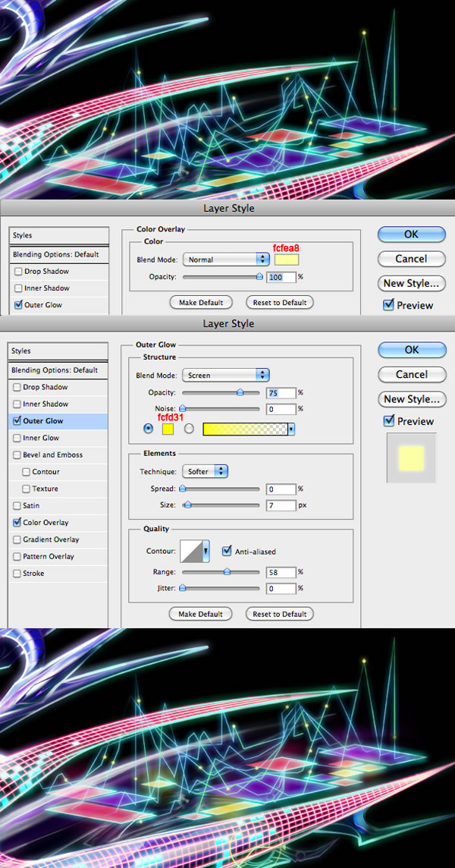Open Technique dropdown showing Softer
Viewport: 455px width, 868px height.
tap(206, 472)
